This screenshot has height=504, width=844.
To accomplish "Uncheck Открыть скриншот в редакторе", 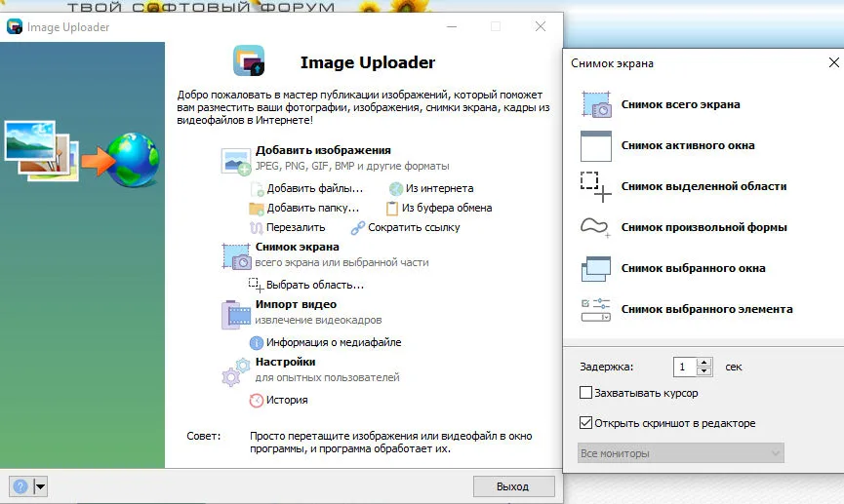I will (585, 423).
